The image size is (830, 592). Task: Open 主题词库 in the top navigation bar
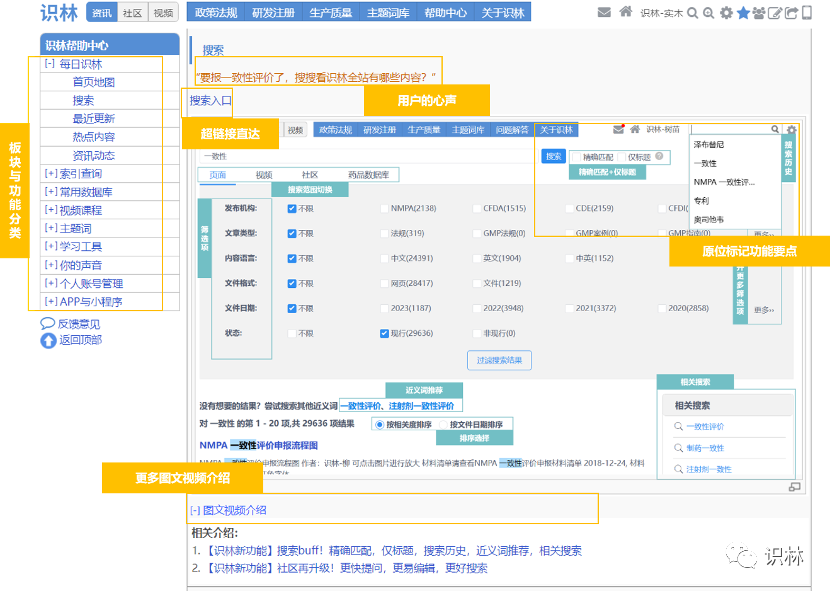[388, 13]
